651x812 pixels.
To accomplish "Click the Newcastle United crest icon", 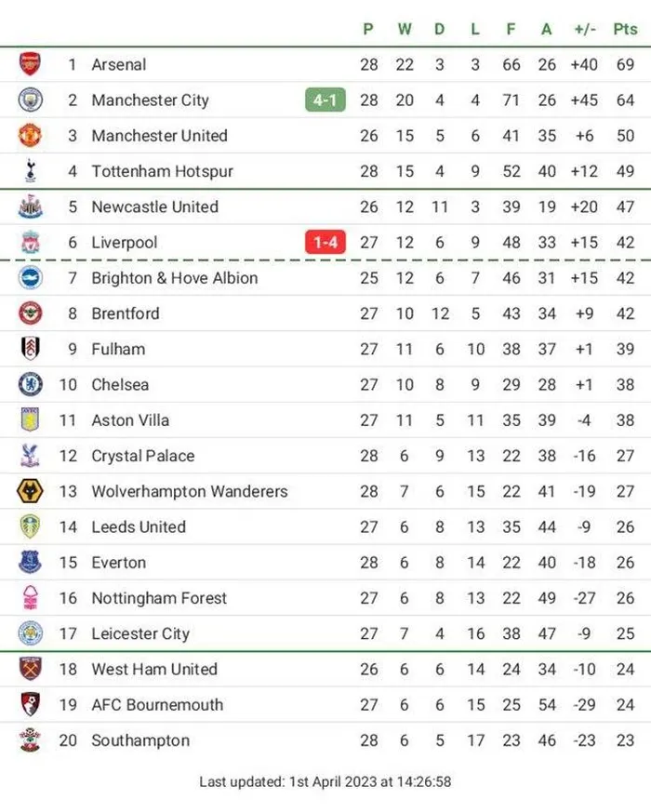I will (x=31, y=206).
